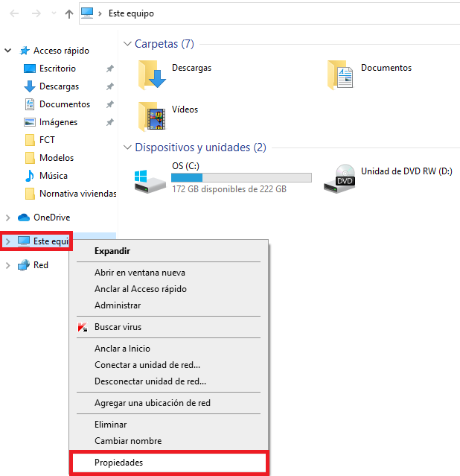The height and width of the screenshot is (476, 460).
Task: Click the OS (C:) disk usage bar
Action: 241,177
